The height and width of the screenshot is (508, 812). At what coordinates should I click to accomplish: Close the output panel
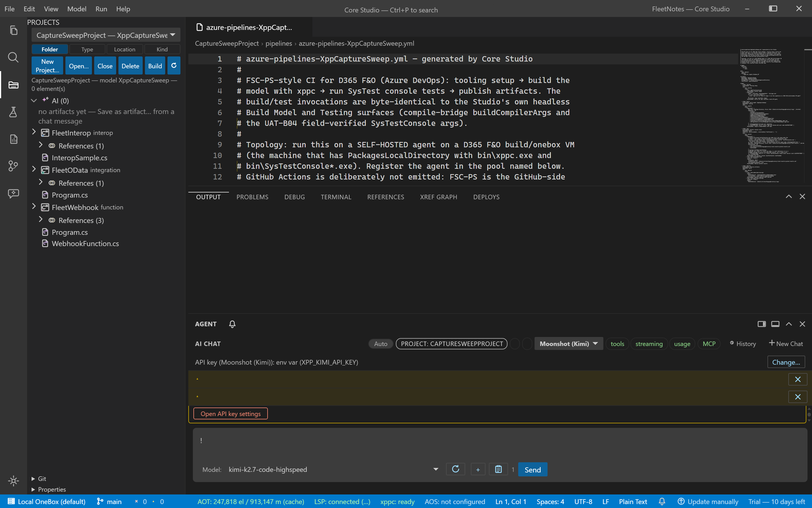coord(802,196)
